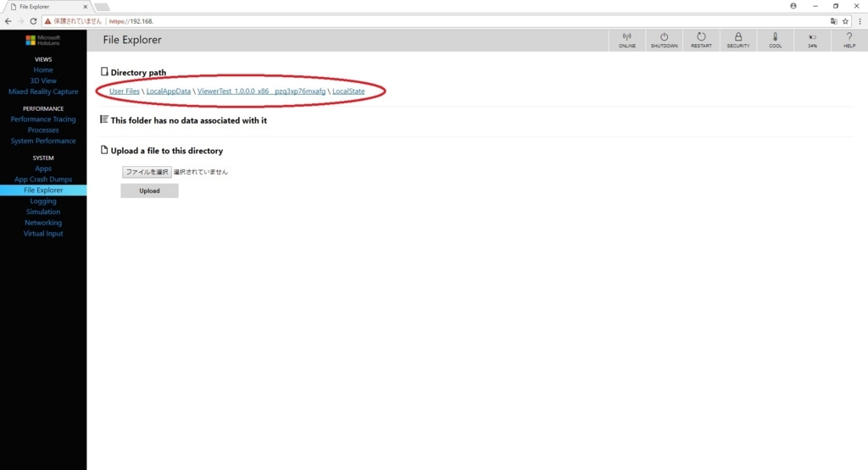Open Performance Tracing page

click(43, 119)
